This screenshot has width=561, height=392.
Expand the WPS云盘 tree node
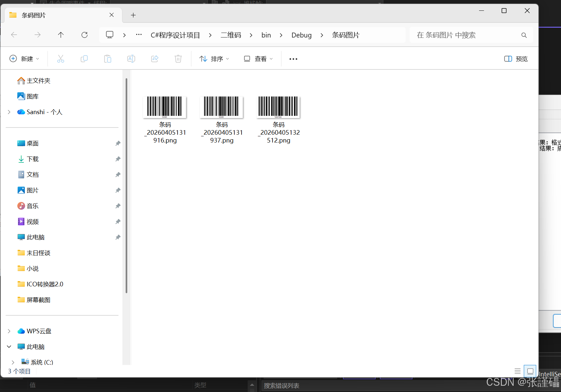(x=9, y=331)
